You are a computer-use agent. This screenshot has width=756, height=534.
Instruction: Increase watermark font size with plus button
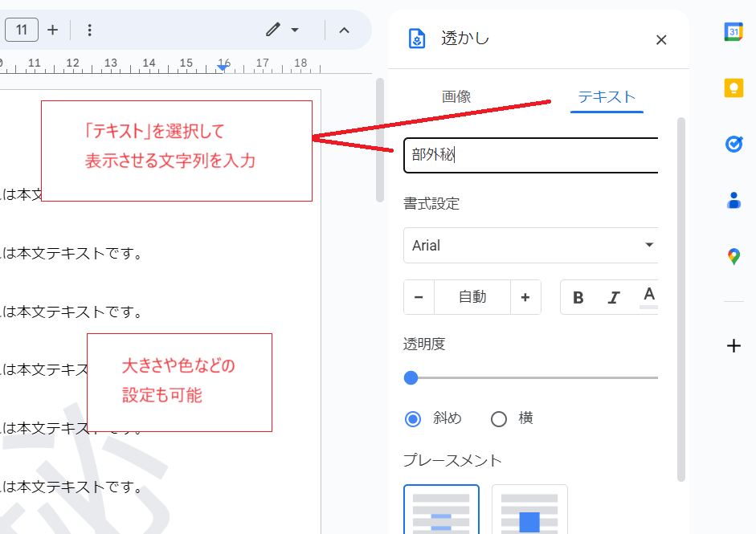click(x=525, y=297)
